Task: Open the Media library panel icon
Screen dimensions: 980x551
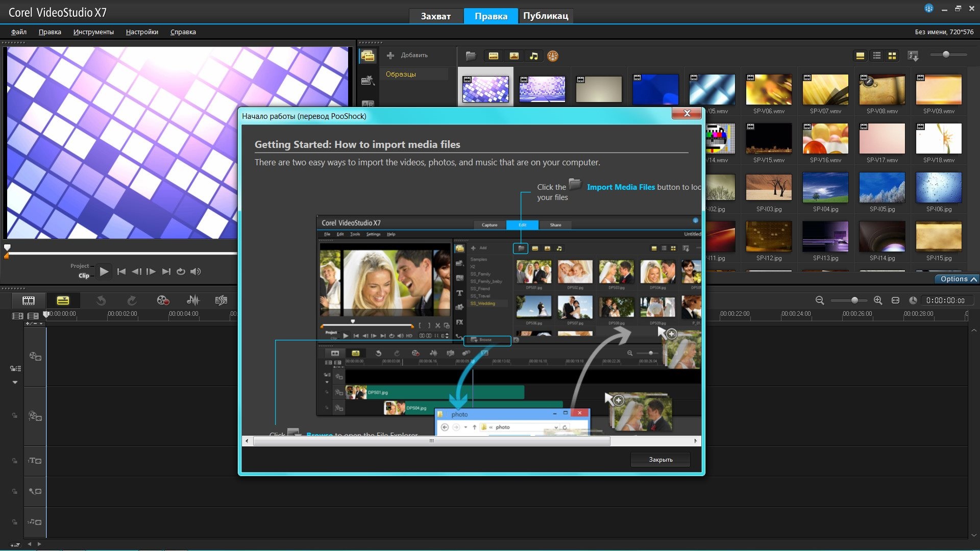Action: click(x=368, y=56)
